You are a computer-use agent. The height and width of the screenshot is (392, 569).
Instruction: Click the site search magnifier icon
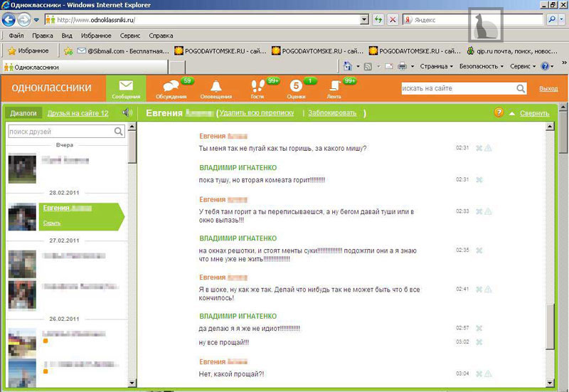(x=521, y=88)
